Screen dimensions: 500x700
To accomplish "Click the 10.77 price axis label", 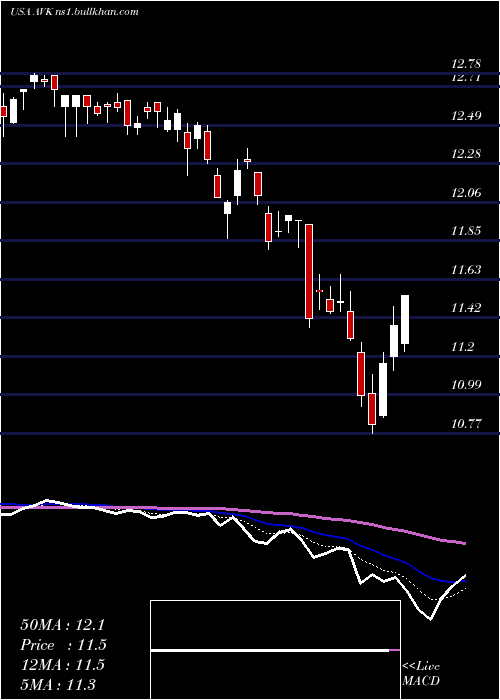I will tap(467, 424).
